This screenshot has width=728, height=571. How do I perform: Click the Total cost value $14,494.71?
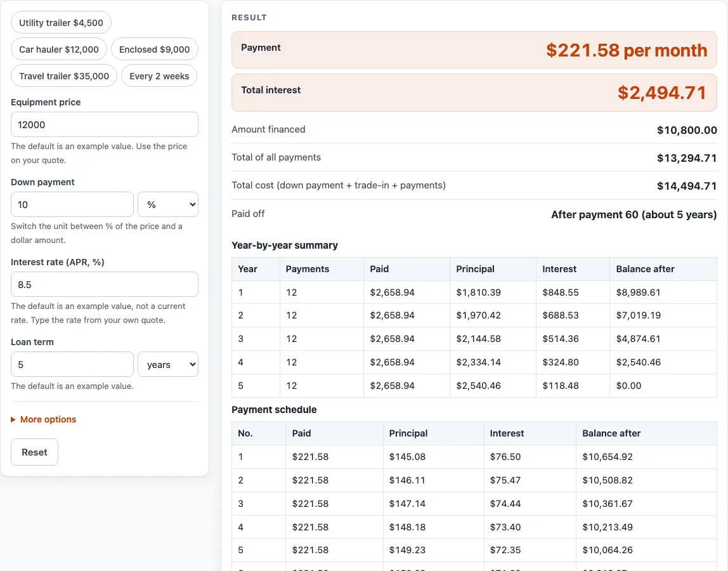point(687,186)
